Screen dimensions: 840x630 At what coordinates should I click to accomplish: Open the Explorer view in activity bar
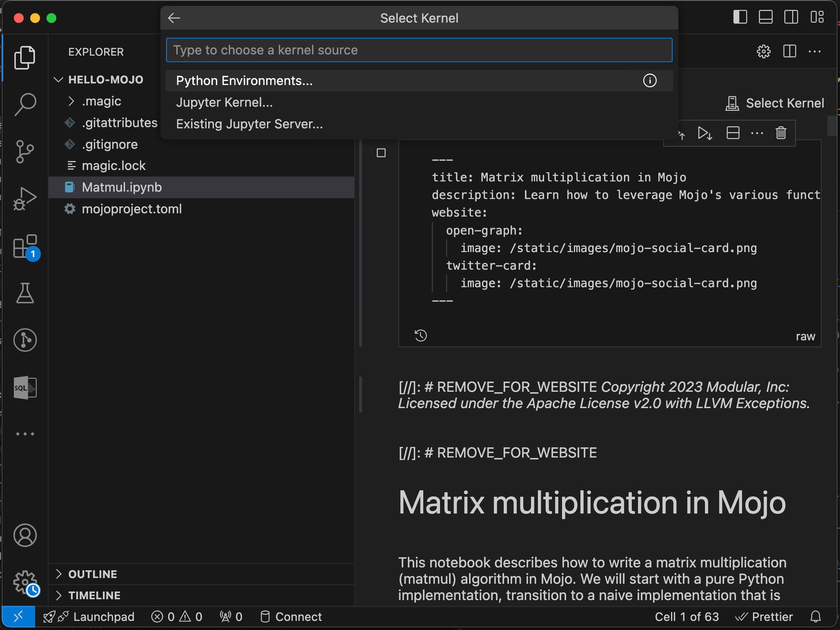pos(25,58)
